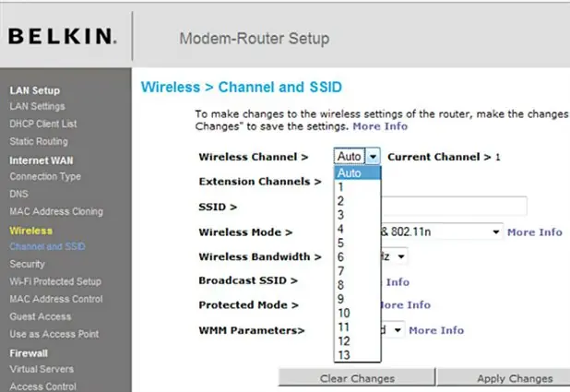Choose channel 9 from the list

[x=357, y=299]
